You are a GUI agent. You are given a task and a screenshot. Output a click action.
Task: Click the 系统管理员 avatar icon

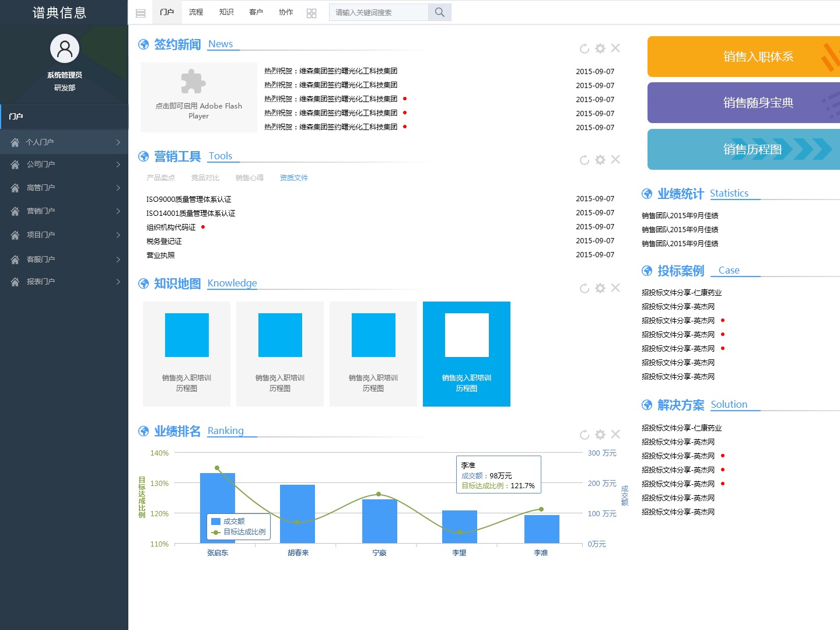pos(64,48)
